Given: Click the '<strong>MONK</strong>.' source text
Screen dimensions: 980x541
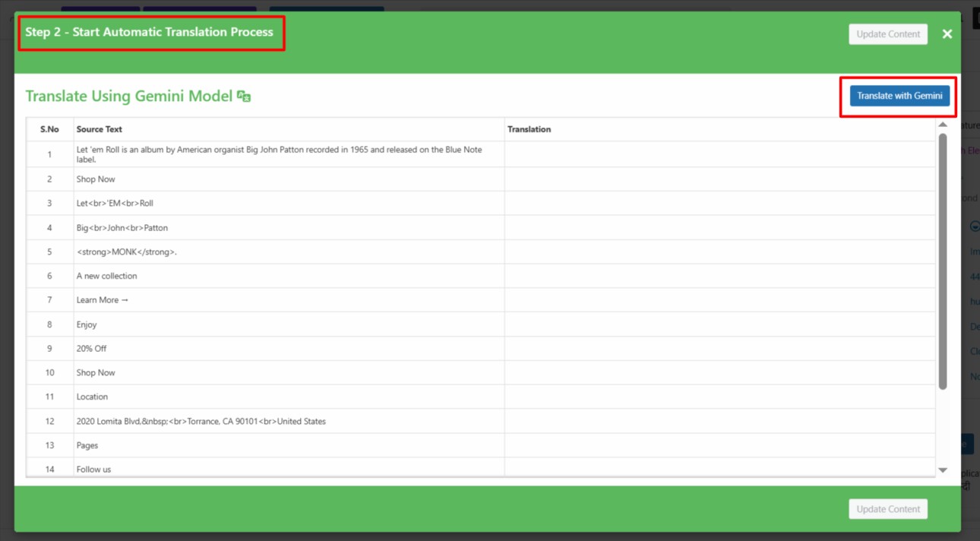Looking at the screenshot, I should click(126, 252).
